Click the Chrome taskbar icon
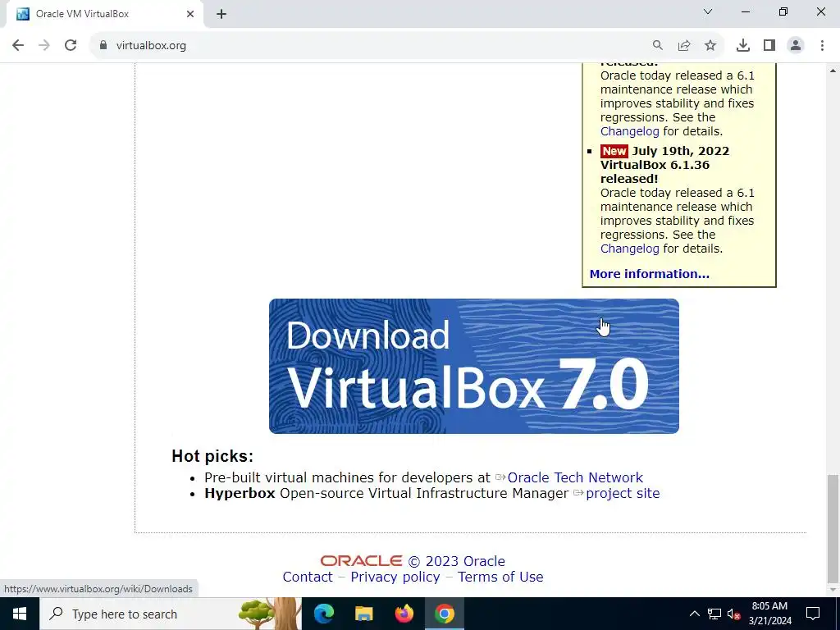The image size is (840, 630). tap(444, 614)
